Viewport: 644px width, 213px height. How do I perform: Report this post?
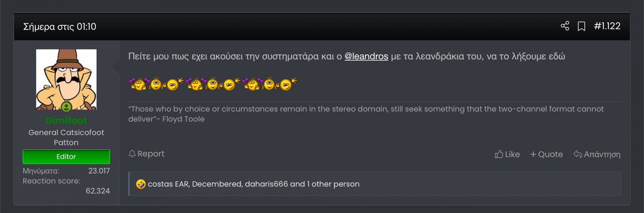pyautogui.click(x=147, y=154)
